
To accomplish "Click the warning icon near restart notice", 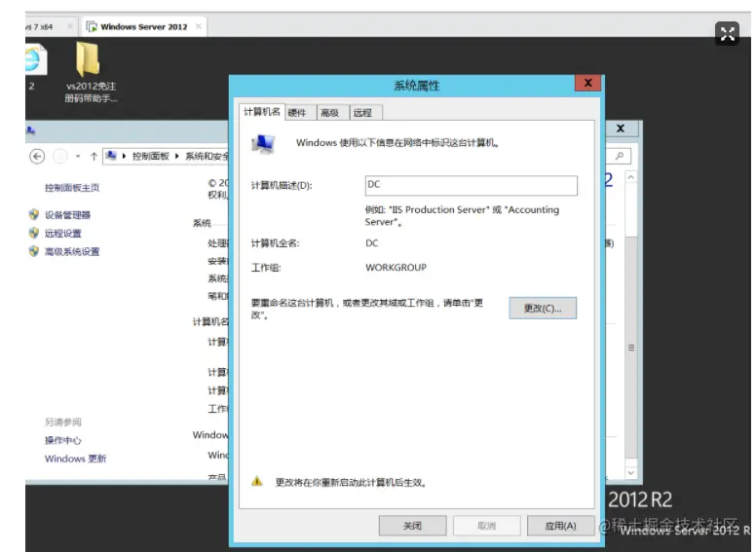I will 257,481.
